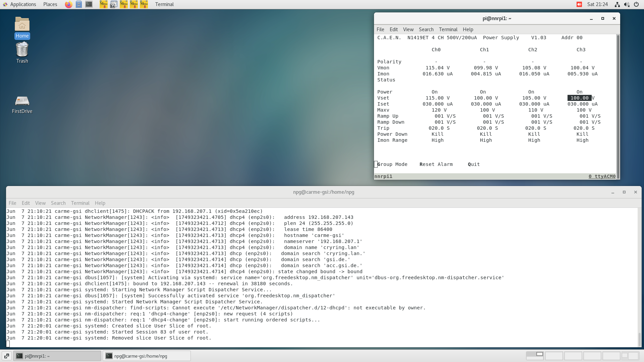Image resolution: width=644 pixels, height=362 pixels.
Task: Click the terminal launcher in top panel
Action: coord(89,4)
